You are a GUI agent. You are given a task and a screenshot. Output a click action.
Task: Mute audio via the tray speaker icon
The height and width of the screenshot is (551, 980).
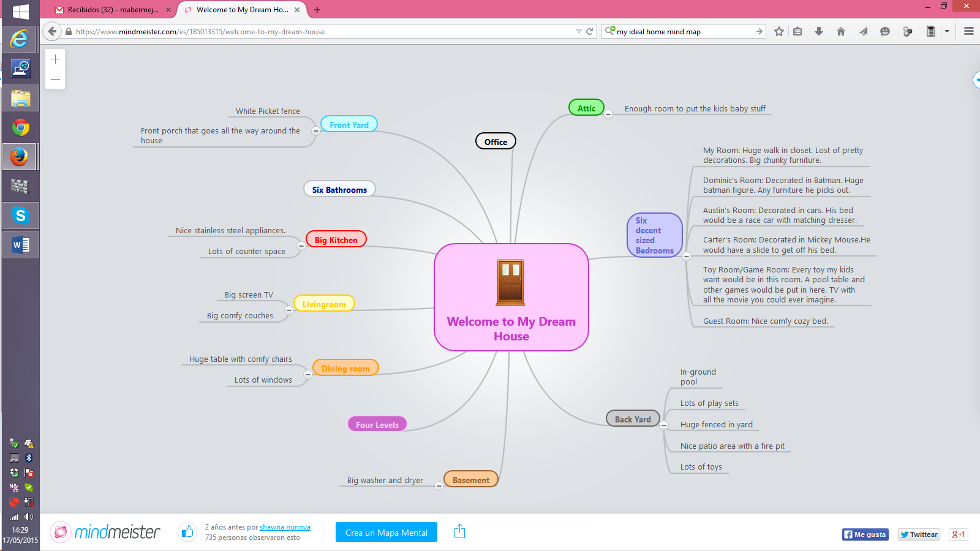click(29, 516)
